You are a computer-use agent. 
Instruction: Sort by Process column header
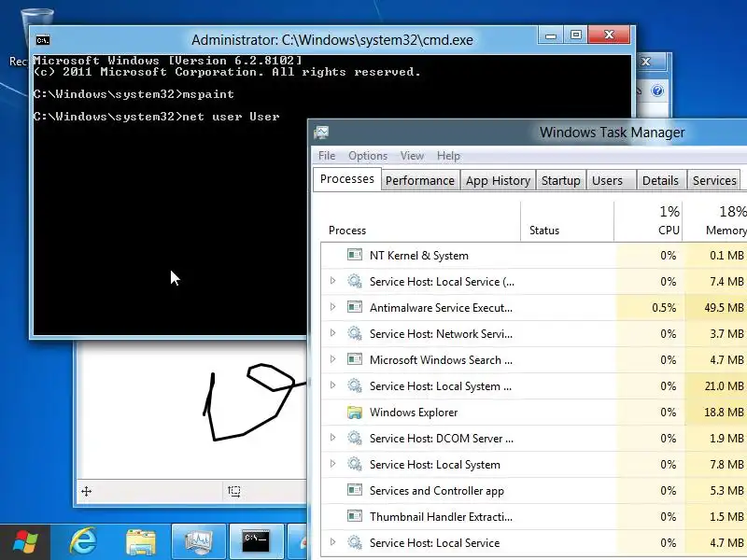click(x=420, y=222)
